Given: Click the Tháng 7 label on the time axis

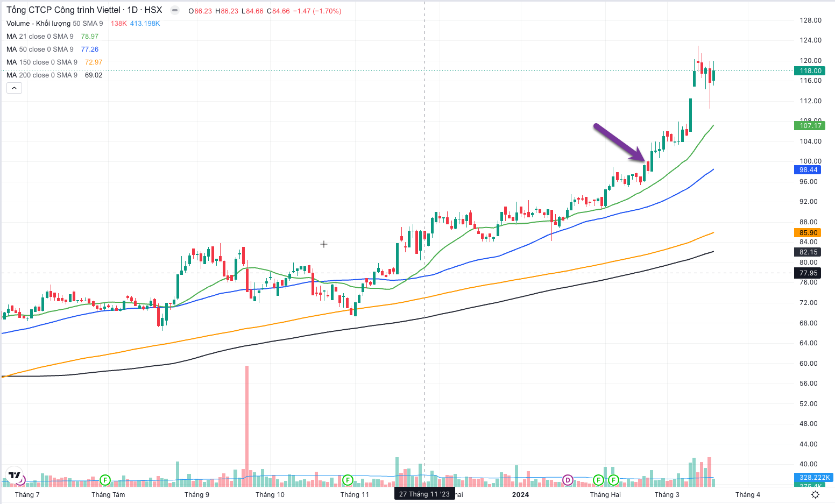Looking at the screenshot, I should pyautogui.click(x=27, y=495).
